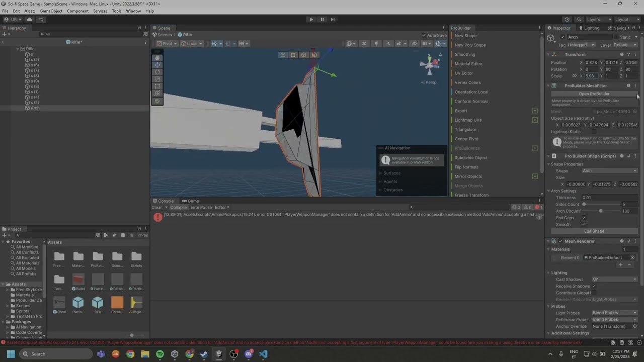Select ProBuilder Edge selection mode

[303, 55]
